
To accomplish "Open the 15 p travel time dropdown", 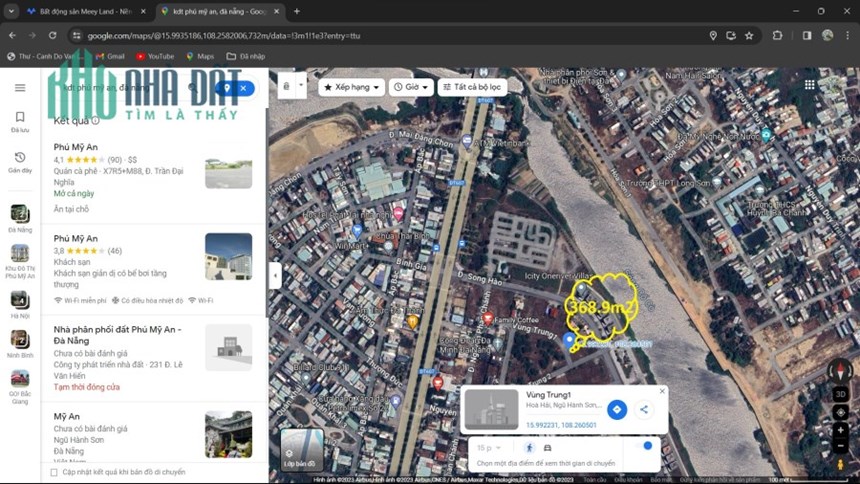I will coord(488,448).
